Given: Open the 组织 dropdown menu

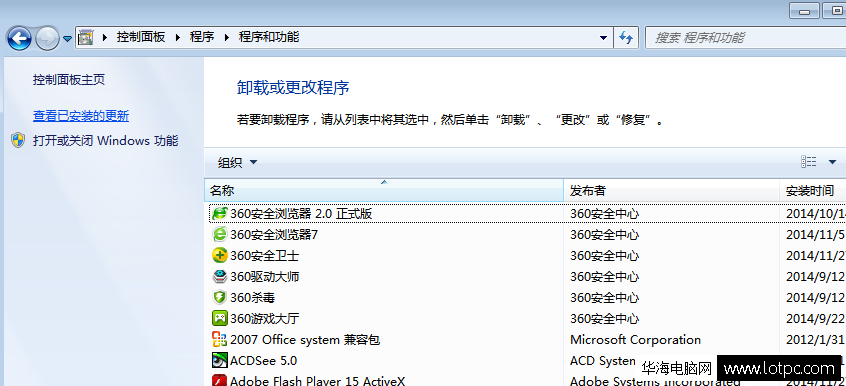Looking at the screenshot, I should [237, 162].
